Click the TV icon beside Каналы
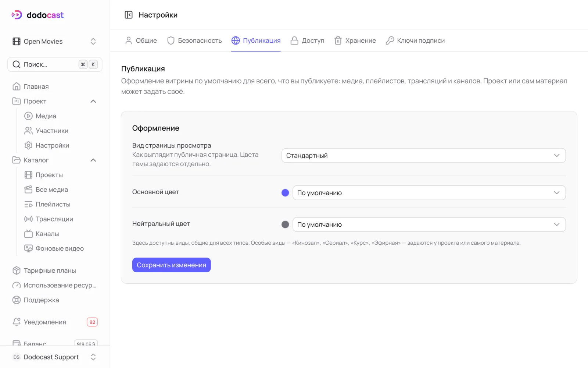The height and width of the screenshot is (368, 588). (x=28, y=234)
